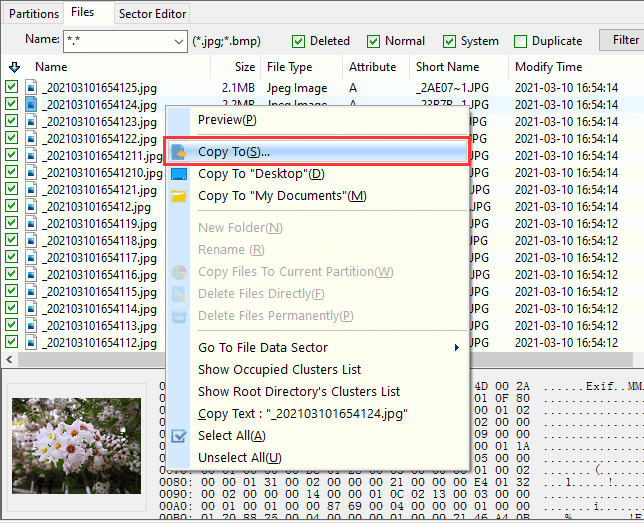
Task: Sort by Modify Time column header
Action: tap(548, 67)
